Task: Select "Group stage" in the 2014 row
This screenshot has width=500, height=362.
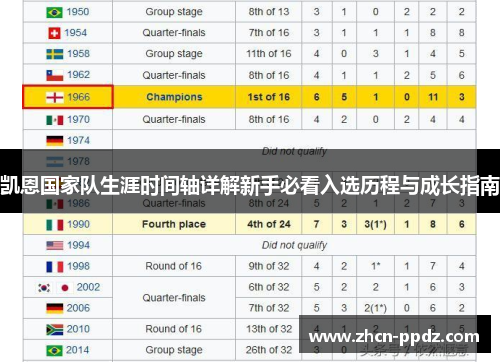Action: coord(174,350)
